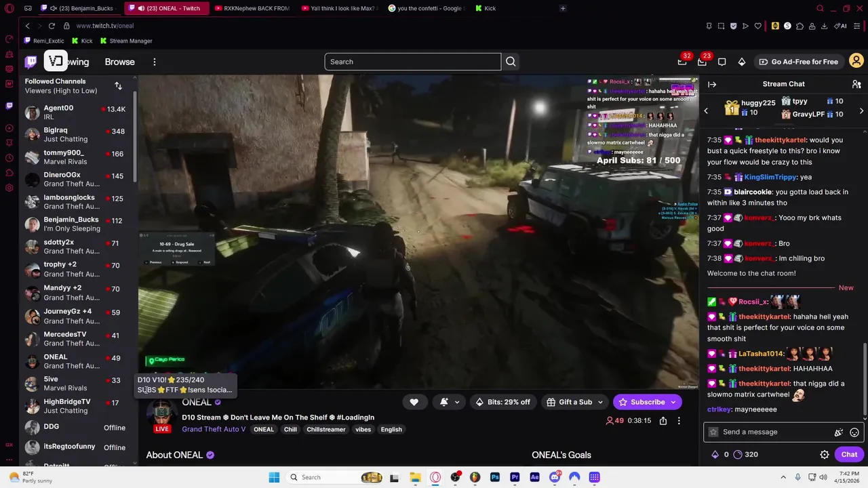Screen dimensions: 868x488
Task: Expand Subscribe options arrow
Action: (x=673, y=402)
